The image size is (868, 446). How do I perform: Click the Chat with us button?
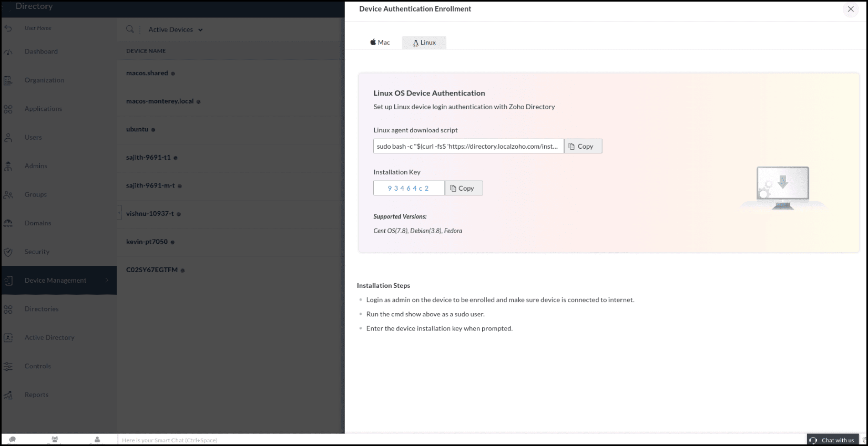coord(833,440)
